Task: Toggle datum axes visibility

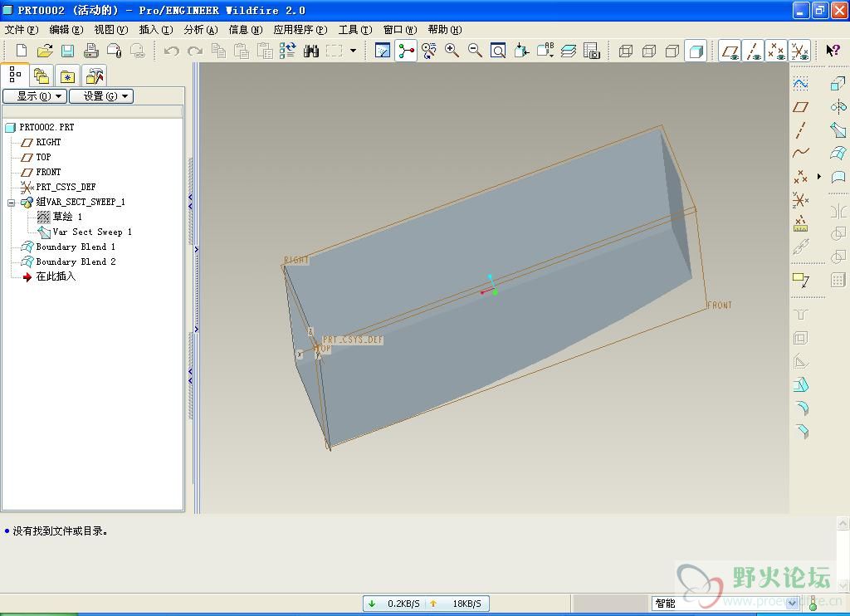Action: pyautogui.click(x=754, y=51)
